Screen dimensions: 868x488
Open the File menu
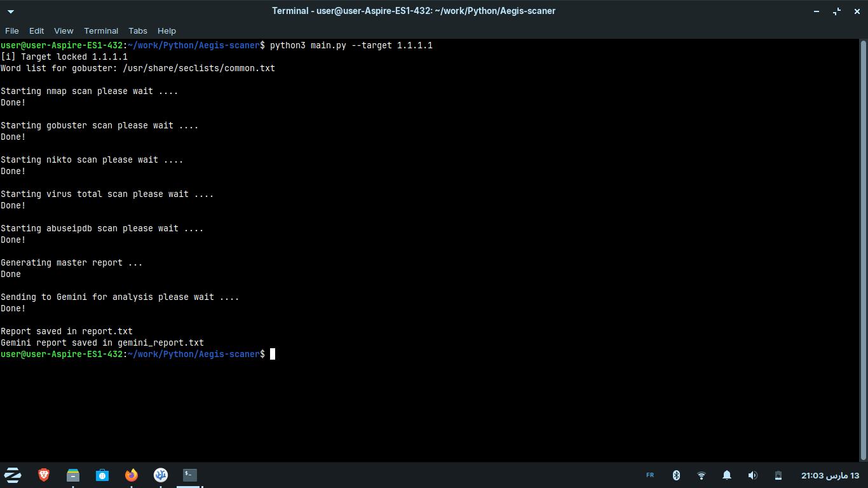(x=11, y=30)
